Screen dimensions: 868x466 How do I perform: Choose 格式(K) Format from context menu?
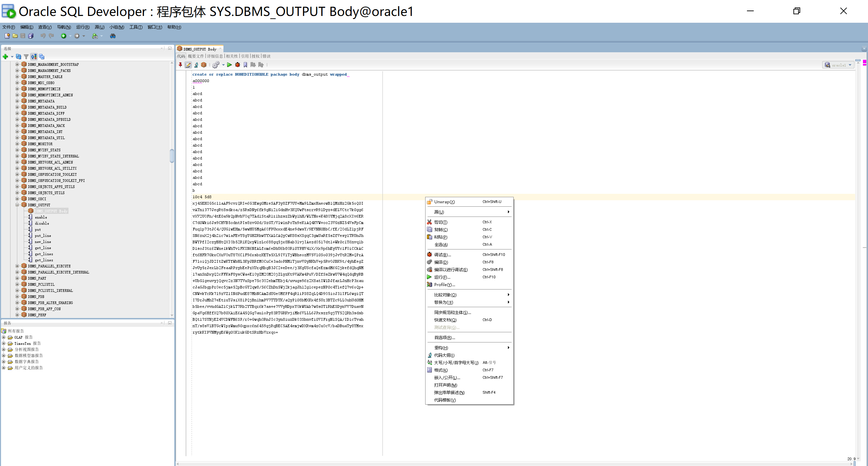pos(469,370)
